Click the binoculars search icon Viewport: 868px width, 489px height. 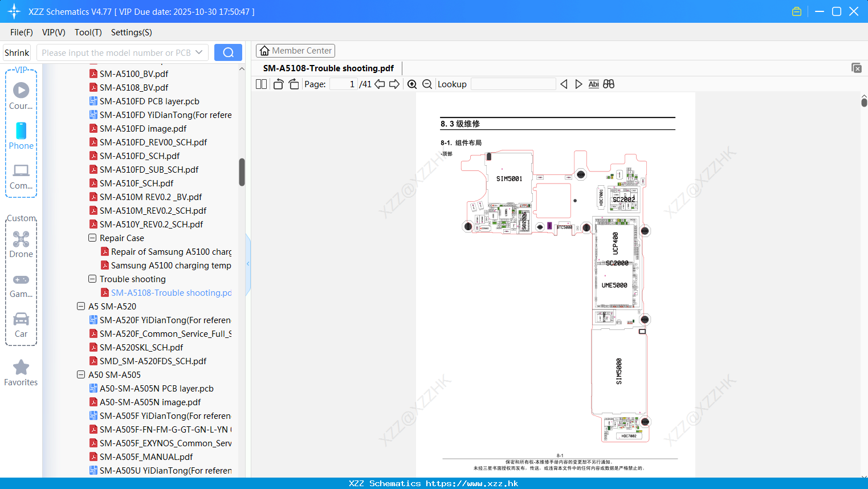pyautogui.click(x=609, y=84)
